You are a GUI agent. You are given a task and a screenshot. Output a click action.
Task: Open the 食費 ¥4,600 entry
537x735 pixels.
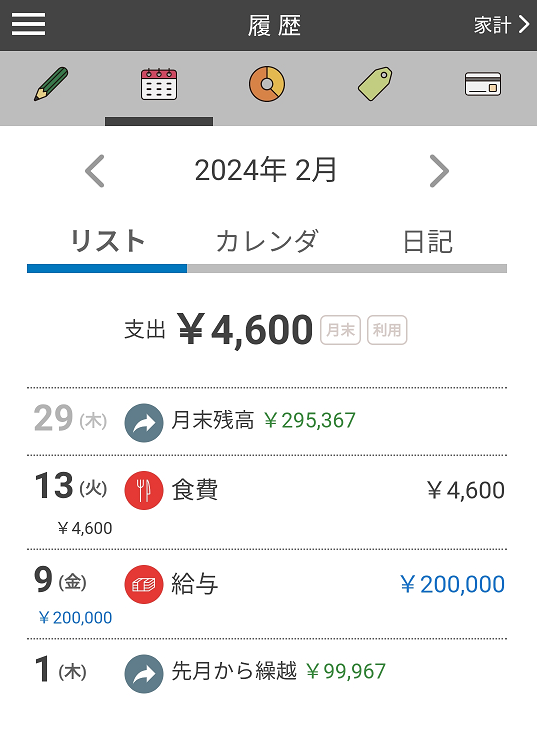coord(267,502)
